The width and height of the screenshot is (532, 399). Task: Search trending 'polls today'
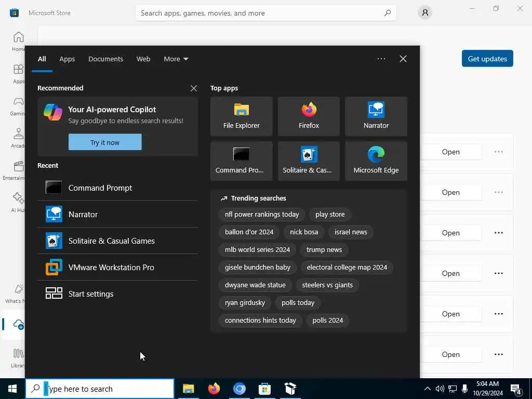[298, 303]
